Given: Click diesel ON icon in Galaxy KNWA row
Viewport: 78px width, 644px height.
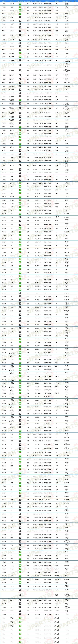Looking at the screenshot, I should 20,50.
